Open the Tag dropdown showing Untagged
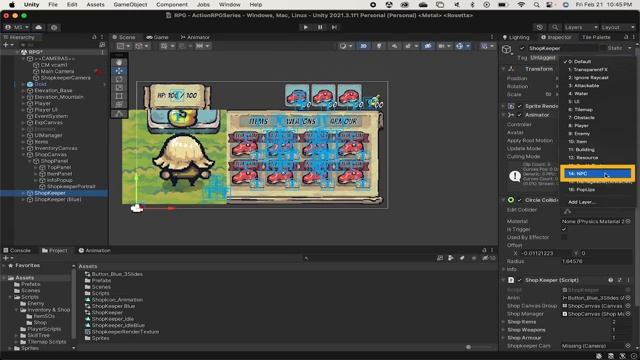Screen dimensions: 640x360 pyautogui.click(x=543, y=58)
